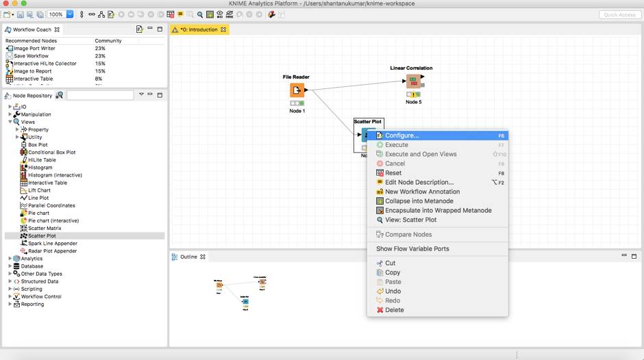Choose Encapsulate into Wrapped Metanode
644x360 pixels.
click(x=438, y=210)
